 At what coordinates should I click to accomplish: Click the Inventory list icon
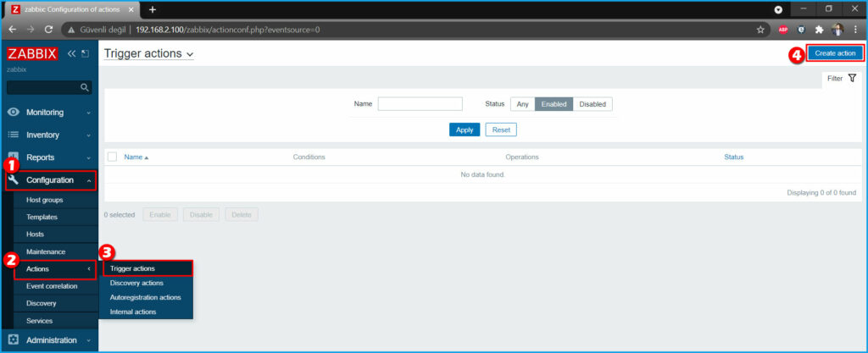click(14, 135)
